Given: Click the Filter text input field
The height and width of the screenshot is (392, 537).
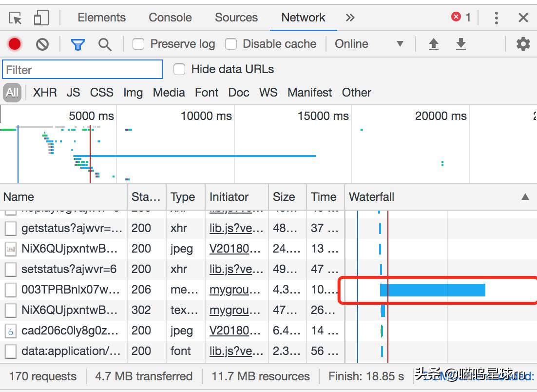Looking at the screenshot, I should (x=82, y=70).
